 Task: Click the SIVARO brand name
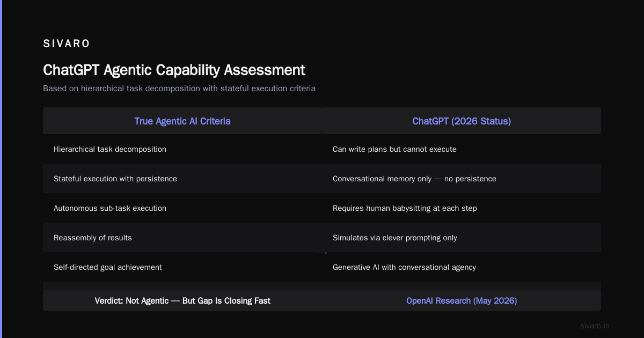[x=67, y=44]
